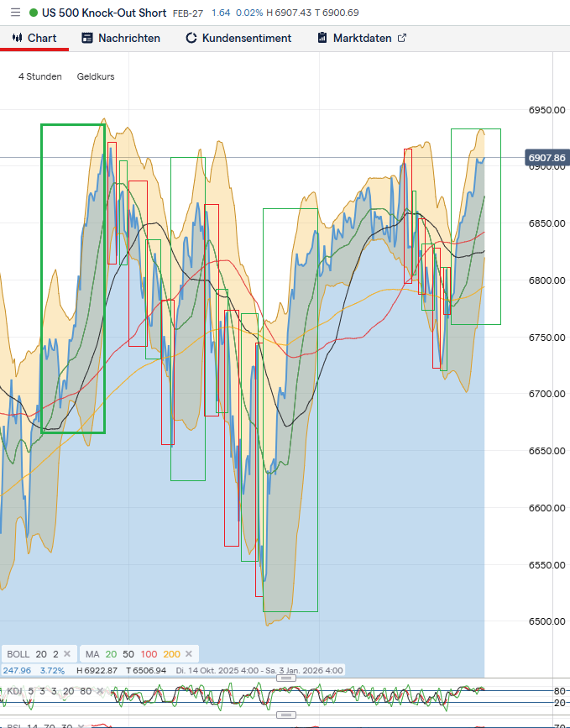Click the 6700.00 price axis label
The height and width of the screenshot is (728, 570).
click(x=546, y=394)
